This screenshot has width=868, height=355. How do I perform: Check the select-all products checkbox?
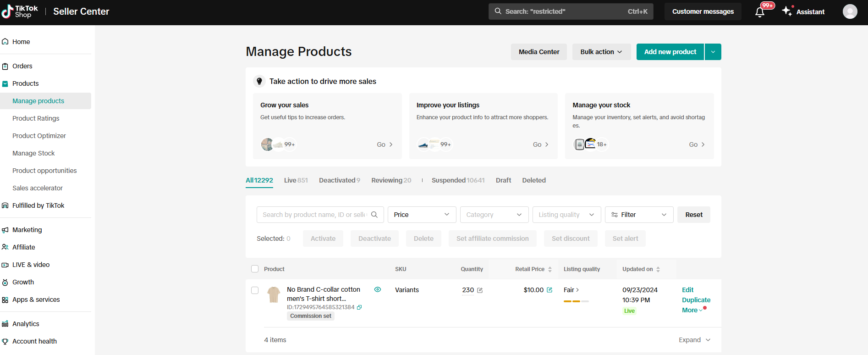[255, 269]
